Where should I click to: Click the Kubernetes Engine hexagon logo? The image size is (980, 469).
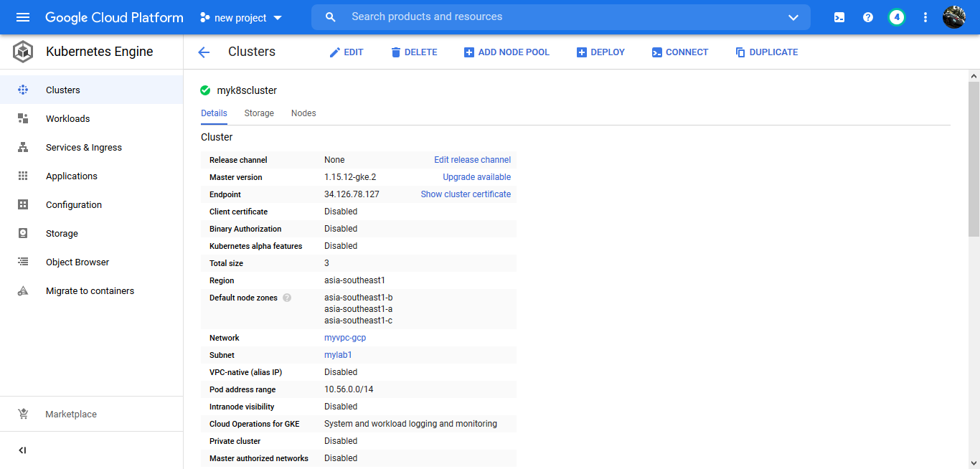[x=23, y=52]
